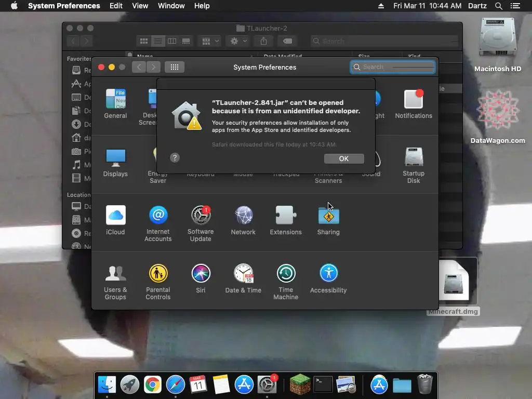Open the System Preferences app menu
The width and height of the screenshot is (532, 399).
coord(64,6)
